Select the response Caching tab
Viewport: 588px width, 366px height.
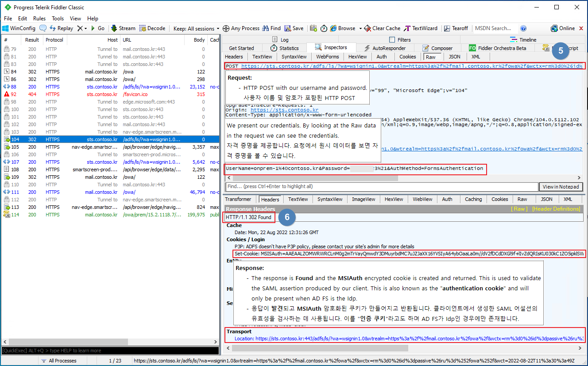pyautogui.click(x=473, y=199)
